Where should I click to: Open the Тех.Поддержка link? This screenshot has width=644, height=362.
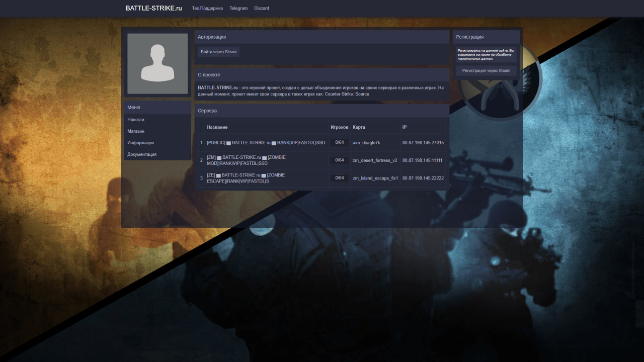pos(208,9)
